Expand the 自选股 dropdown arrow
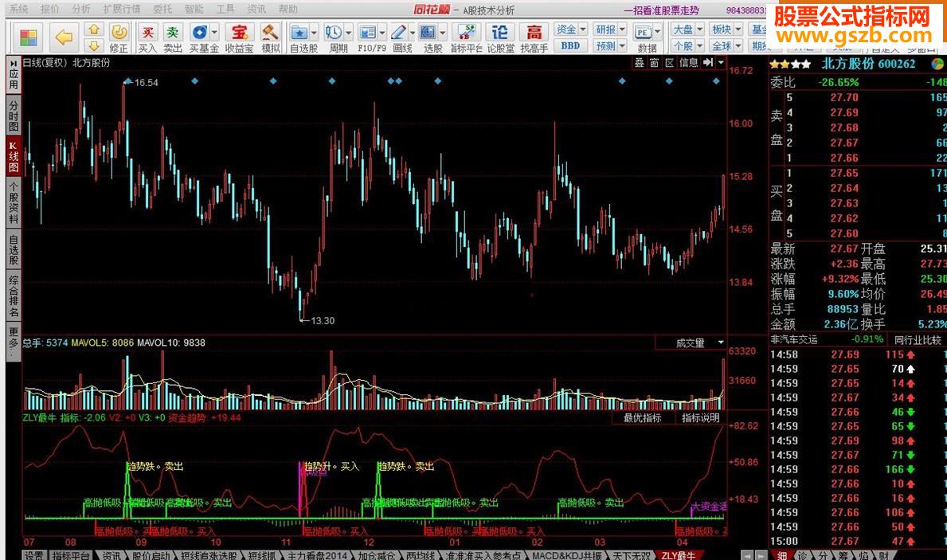Screen dimensions: 947x560 click(x=314, y=33)
